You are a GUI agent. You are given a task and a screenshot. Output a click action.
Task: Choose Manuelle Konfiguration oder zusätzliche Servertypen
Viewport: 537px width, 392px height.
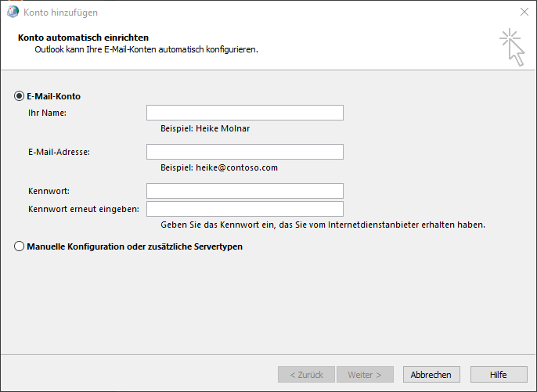click(x=20, y=246)
